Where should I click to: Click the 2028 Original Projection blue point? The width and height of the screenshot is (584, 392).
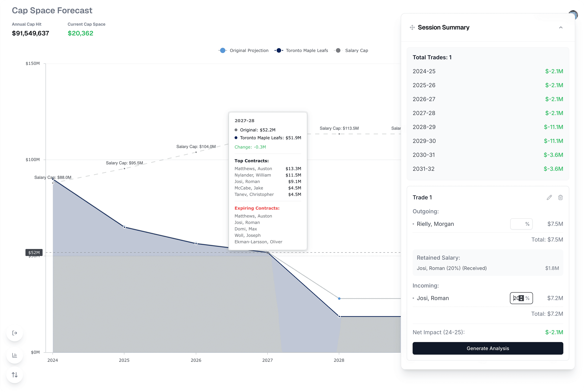(x=339, y=299)
